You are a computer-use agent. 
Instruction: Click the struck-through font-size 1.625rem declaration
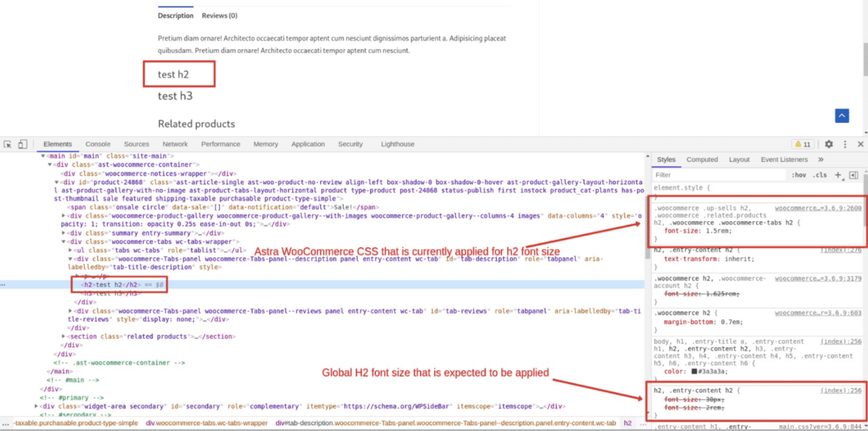click(x=701, y=294)
